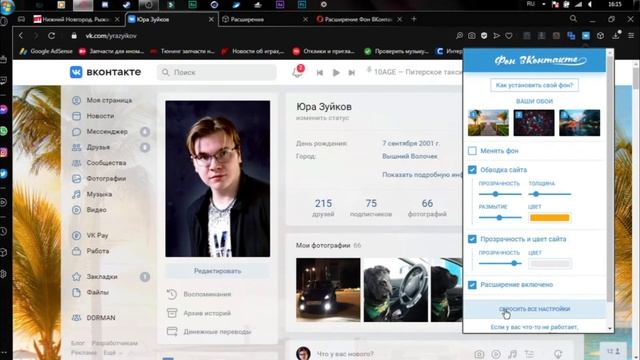Open notifications bell icon
640x360 pixels.
point(298,72)
